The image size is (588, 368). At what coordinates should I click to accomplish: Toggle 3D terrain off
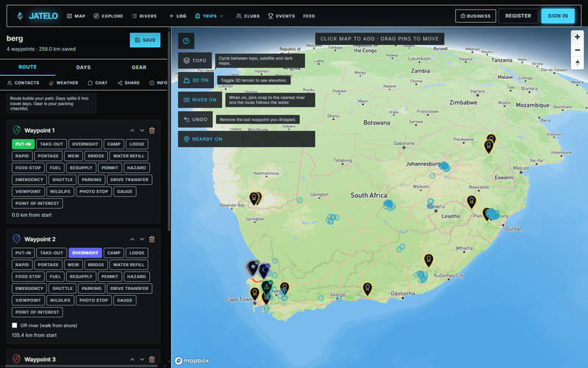coord(196,80)
